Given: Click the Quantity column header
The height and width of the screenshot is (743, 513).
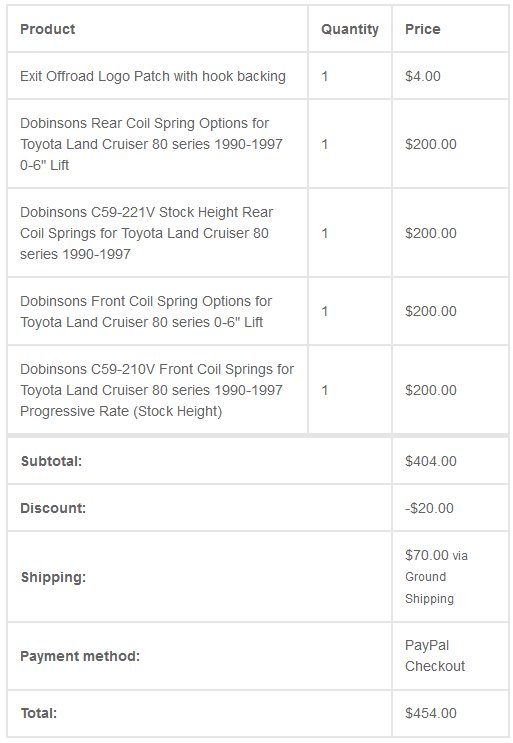Looking at the screenshot, I should [x=350, y=29].
